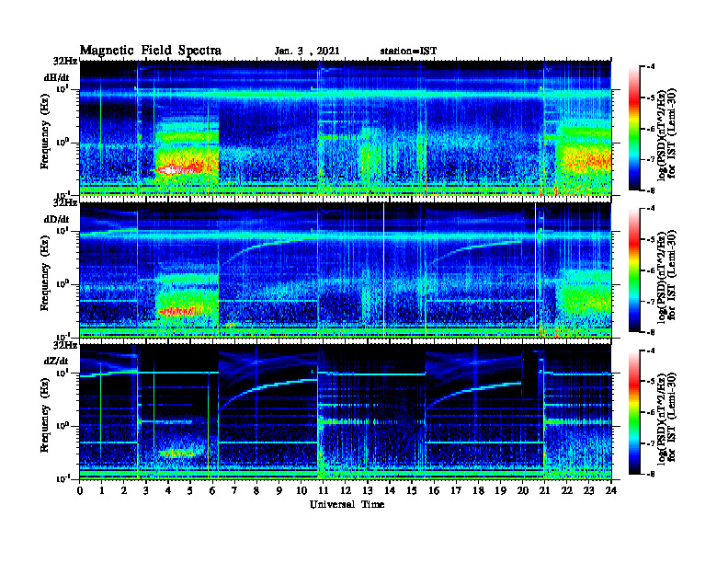Click the hour '0' tick label on the time axis
Screen dimensions: 728x563
click(x=80, y=491)
